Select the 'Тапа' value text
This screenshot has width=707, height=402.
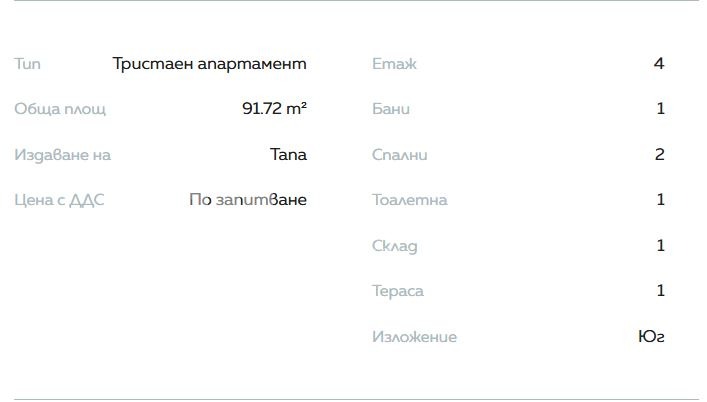pyautogui.click(x=288, y=155)
